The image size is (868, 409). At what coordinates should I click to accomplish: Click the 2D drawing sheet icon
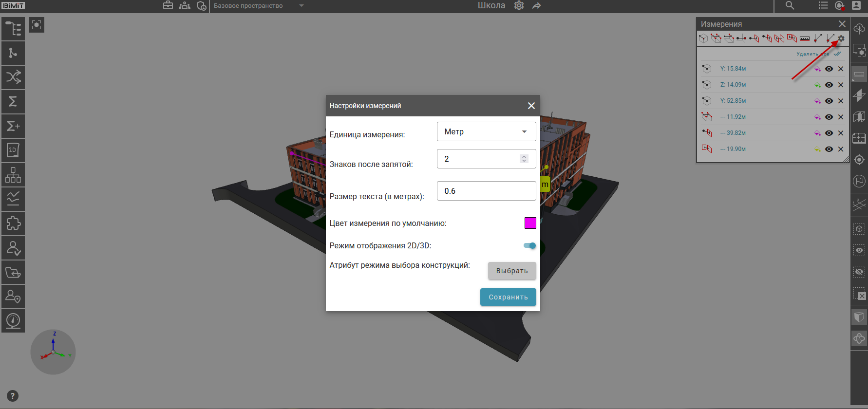pos(13,150)
